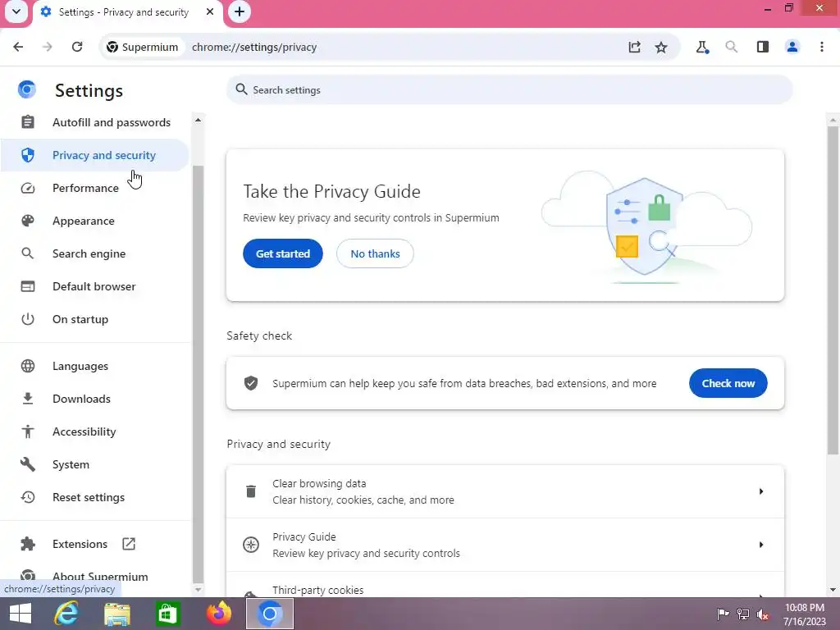The height and width of the screenshot is (630, 840).
Task: Click the Supermium taskbar icon
Action: pyautogui.click(x=270, y=614)
